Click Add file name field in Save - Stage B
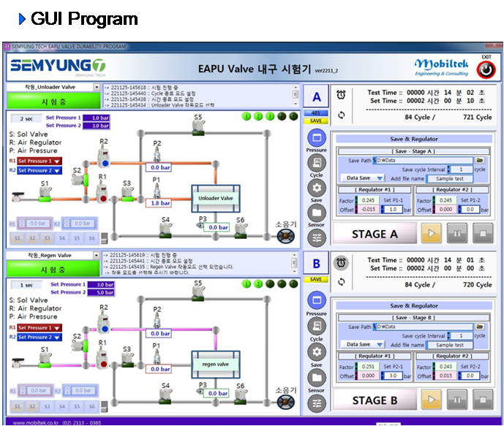Screen dimensions: 504x426 click(x=449, y=345)
